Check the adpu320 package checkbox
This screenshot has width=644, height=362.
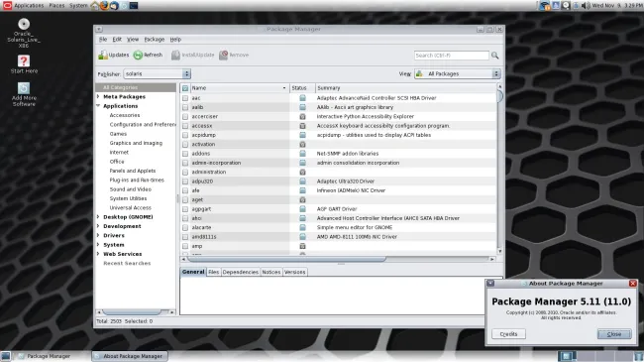tap(185, 181)
